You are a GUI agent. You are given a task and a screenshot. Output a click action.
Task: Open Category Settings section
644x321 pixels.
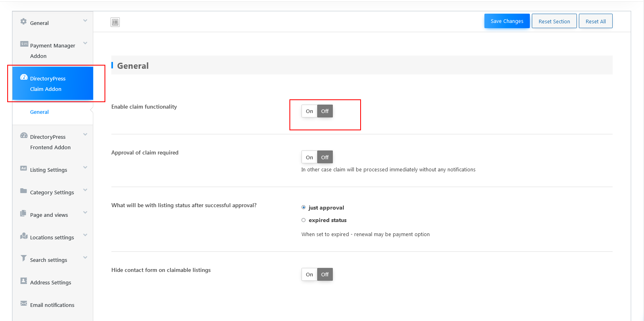pos(53,192)
